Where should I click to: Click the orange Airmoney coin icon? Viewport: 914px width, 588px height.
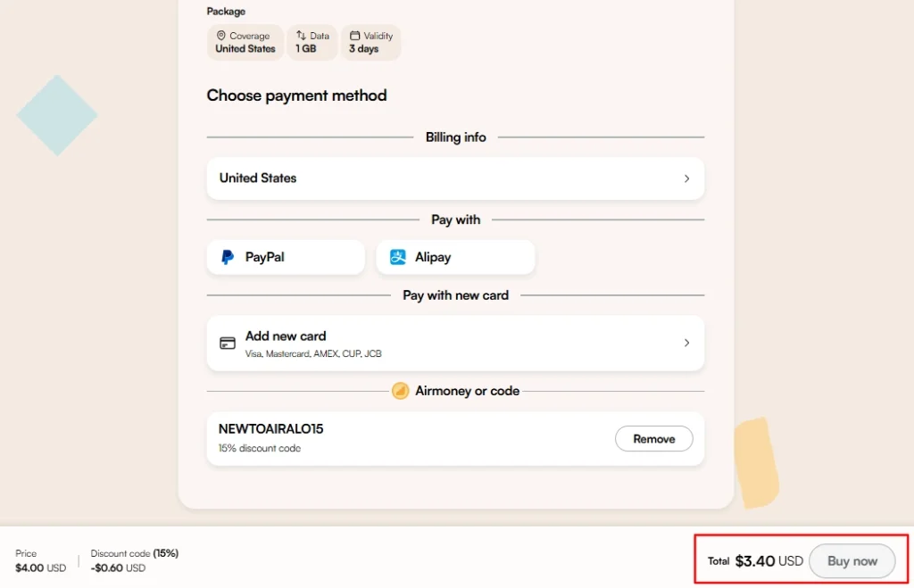pyautogui.click(x=401, y=391)
